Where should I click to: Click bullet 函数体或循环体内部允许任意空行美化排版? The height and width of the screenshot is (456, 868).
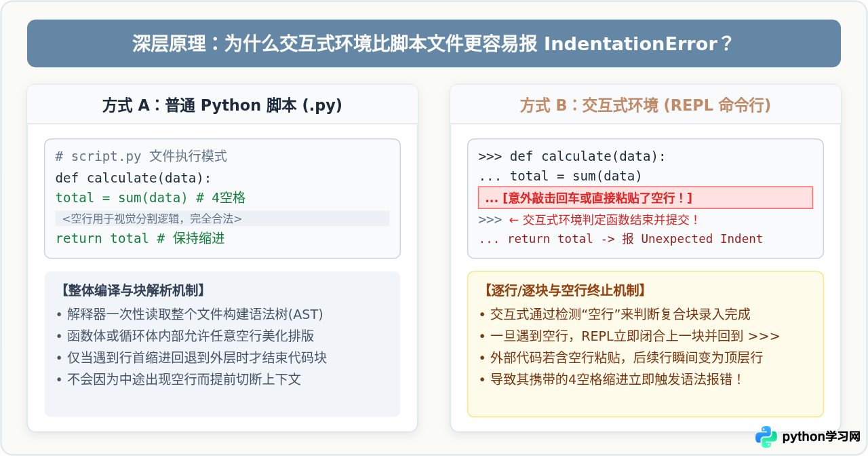(x=186, y=336)
